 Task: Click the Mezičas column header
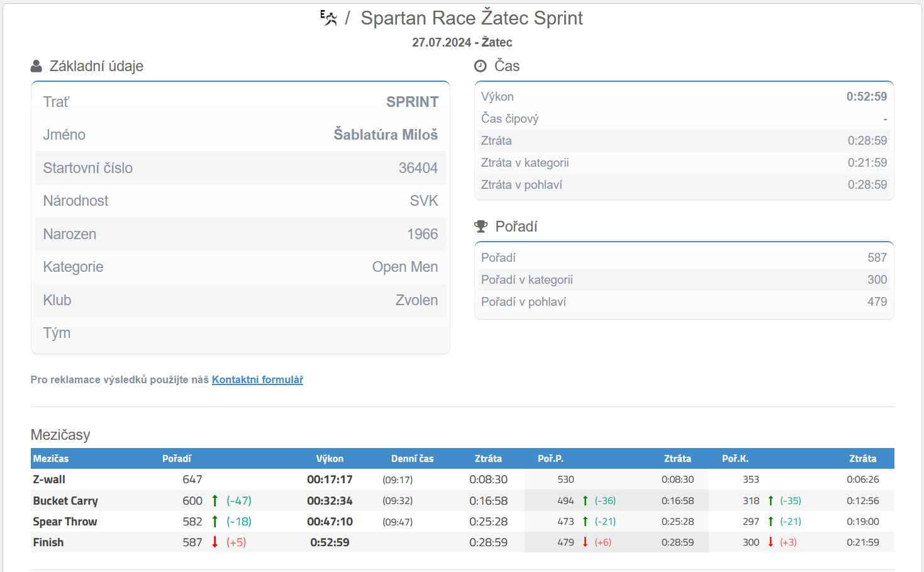[x=51, y=459]
